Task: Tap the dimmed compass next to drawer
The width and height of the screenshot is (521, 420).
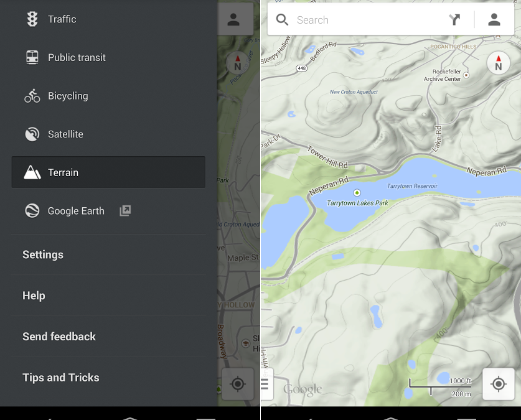Action: [x=237, y=63]
